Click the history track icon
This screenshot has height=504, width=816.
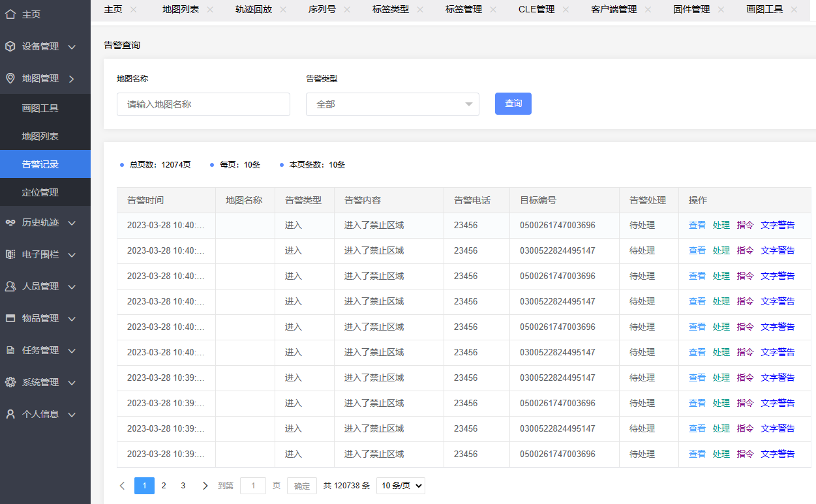[x=10, y=222]
